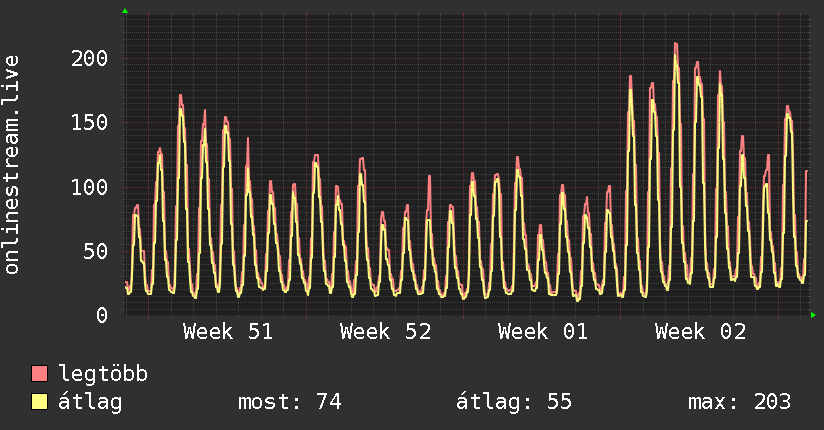Click the Week 51 axis label

(x=228, y=332)
